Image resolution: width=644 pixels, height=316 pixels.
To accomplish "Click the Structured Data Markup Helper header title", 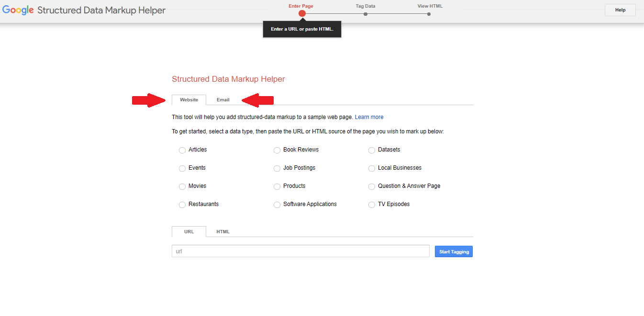I will 101,10.
